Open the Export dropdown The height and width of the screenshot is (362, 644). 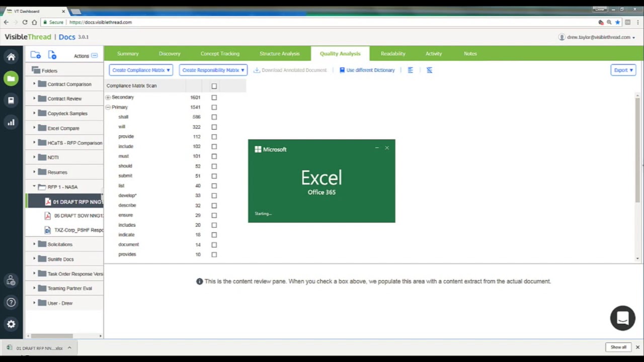(x=623, y=70)
